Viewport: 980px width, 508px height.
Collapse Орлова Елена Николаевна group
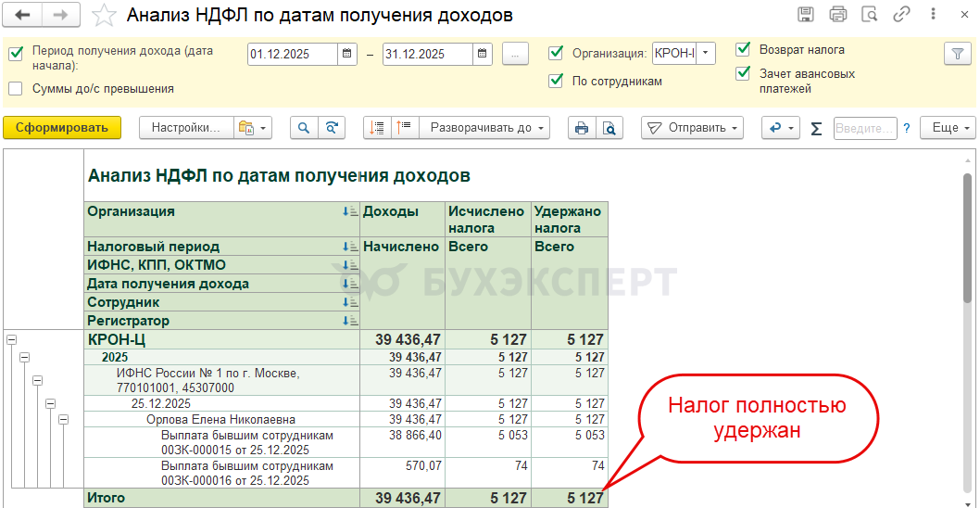click(x=63, y=419)
